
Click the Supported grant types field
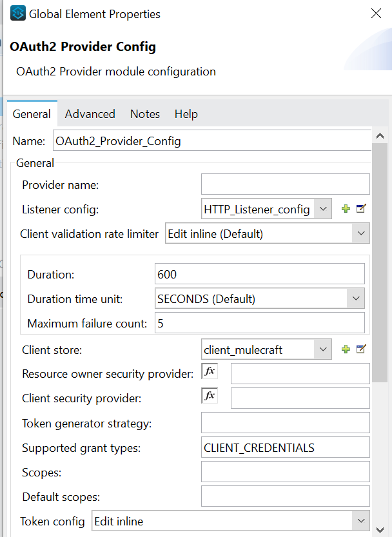click(285, 447)
